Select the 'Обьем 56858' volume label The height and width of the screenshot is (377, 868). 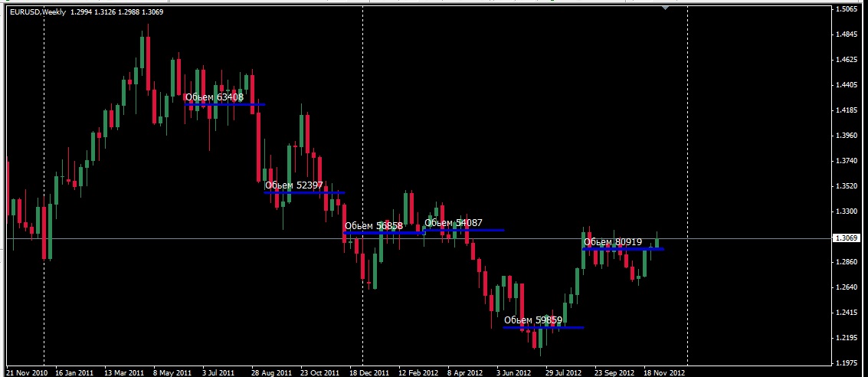click(374, 226)
